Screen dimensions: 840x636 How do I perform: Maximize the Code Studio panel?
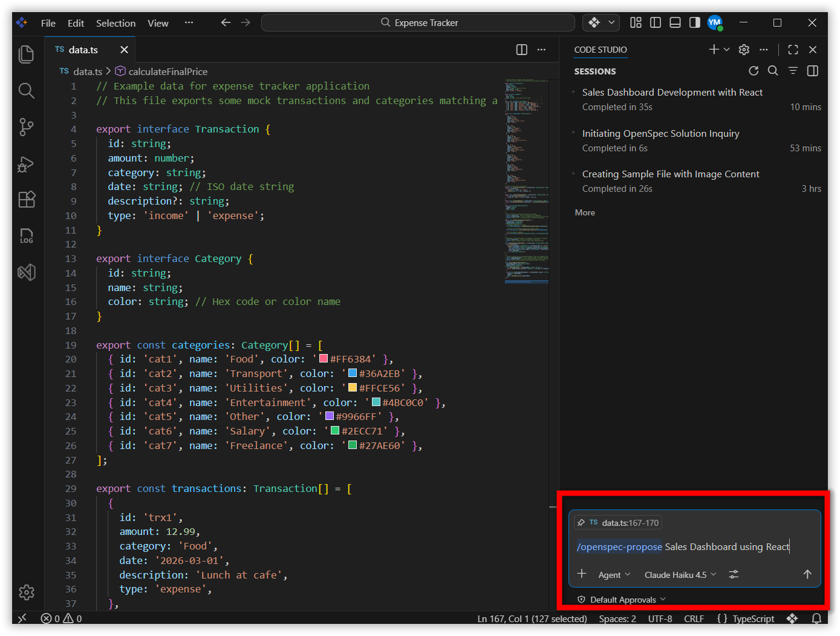[x=793, y=50]
